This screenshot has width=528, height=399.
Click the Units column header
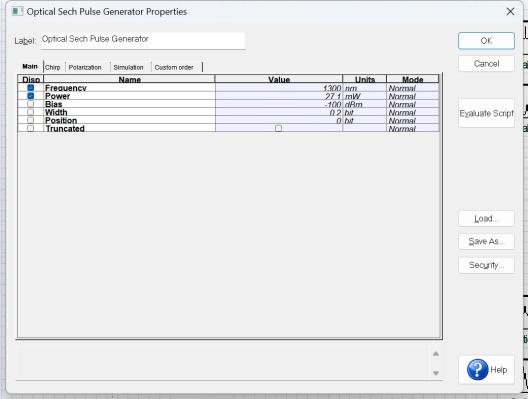click(x=365, y=79)
